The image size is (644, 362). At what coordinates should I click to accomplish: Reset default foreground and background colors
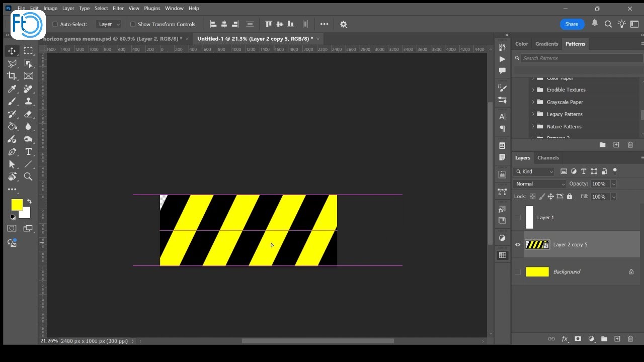pos(13,217)
